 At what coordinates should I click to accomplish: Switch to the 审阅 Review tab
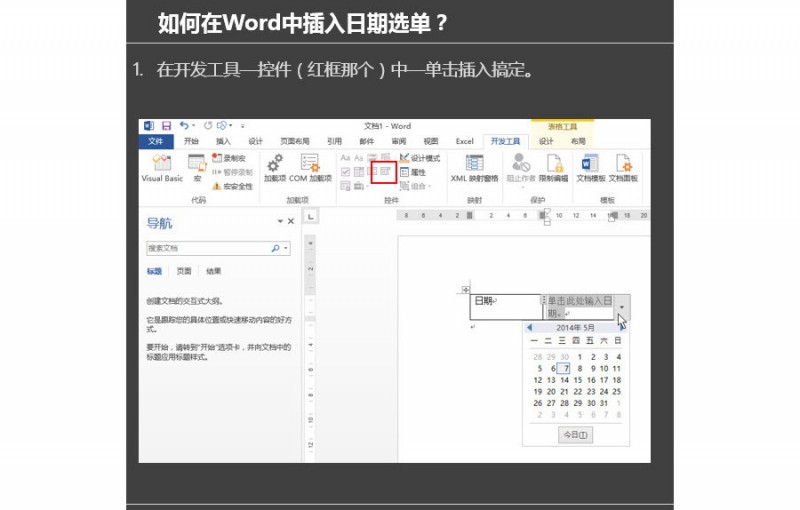click(398, 141)
